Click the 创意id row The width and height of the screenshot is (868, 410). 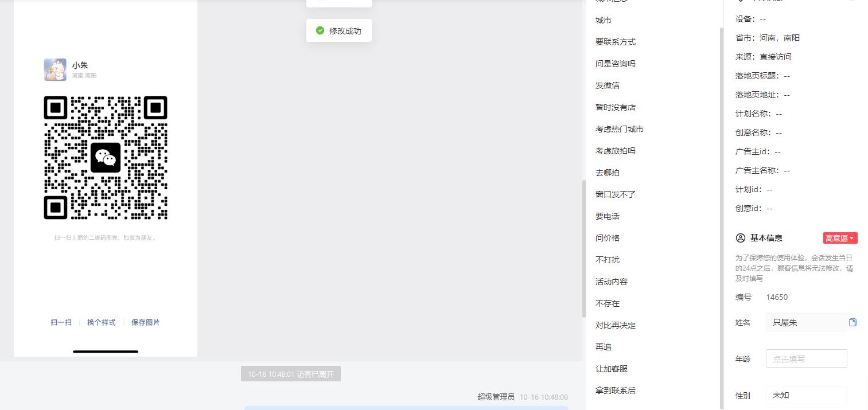tap(754, 208)
